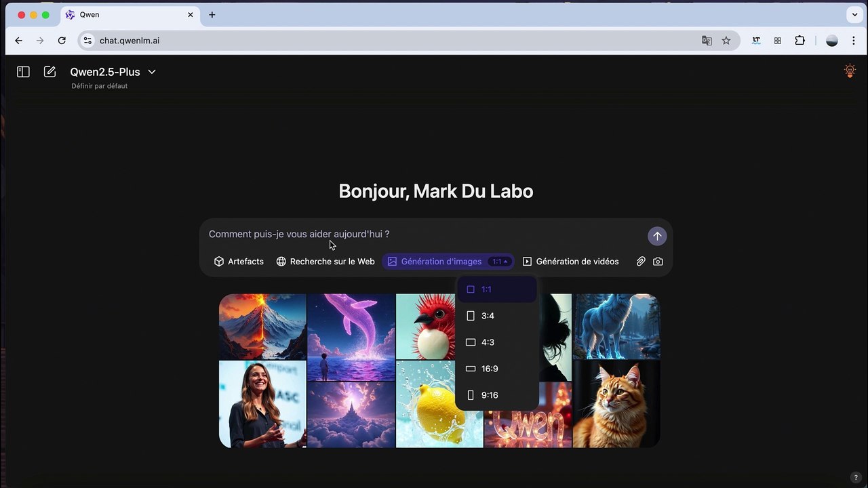Start a new chat with pencil icon
Viewport: 868px width, 488px height.
[50, 72]
